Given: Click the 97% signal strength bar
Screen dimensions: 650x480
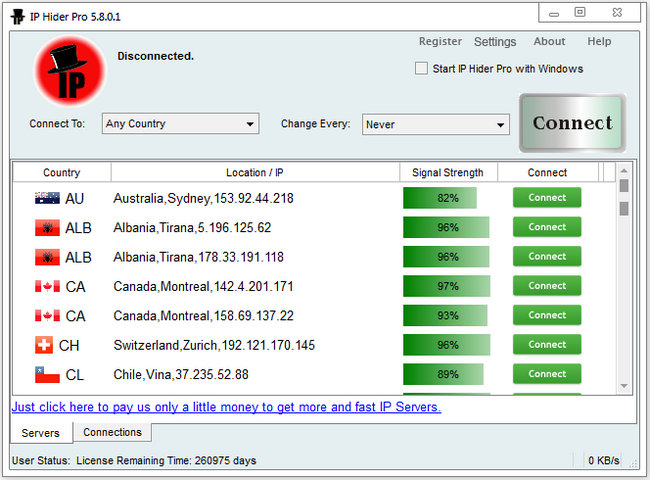Looking at the screenshot, I should tap(446, 286).
